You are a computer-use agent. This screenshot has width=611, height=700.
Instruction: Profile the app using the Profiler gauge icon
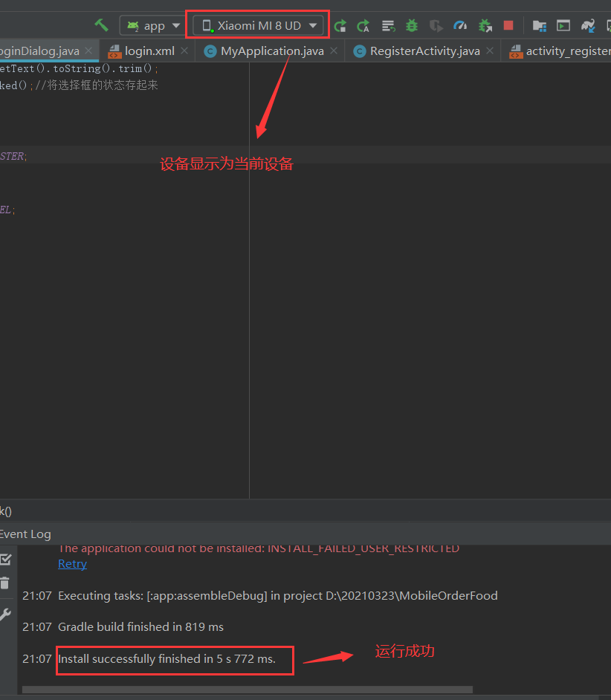(x=460, y=25)
